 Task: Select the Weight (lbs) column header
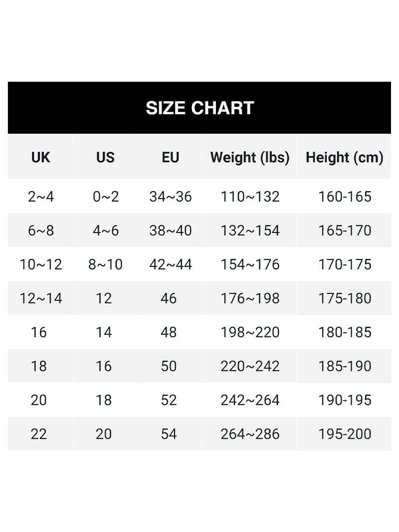tap(250, 157)
